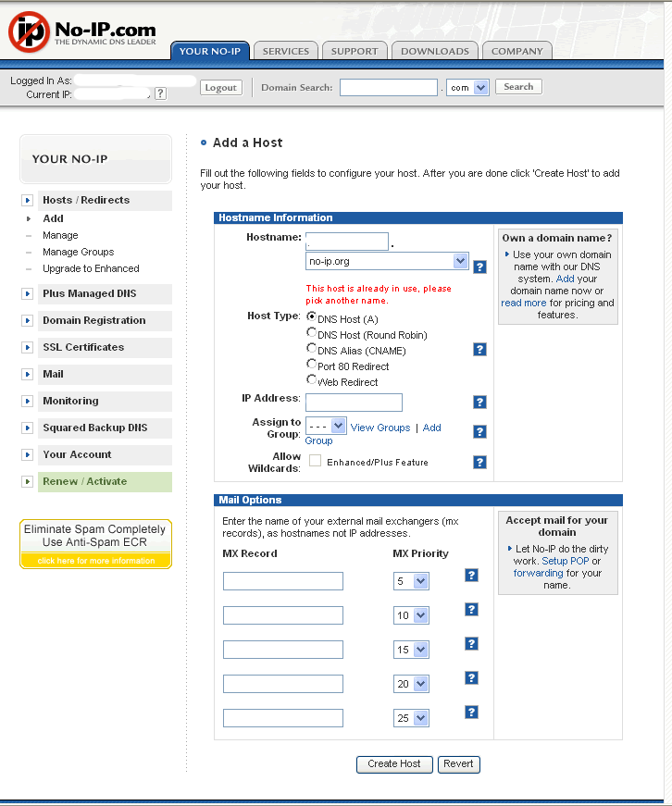Screen dimensions: 672x806
Task: Focus the IP Address field
Action: coord(354,403)
